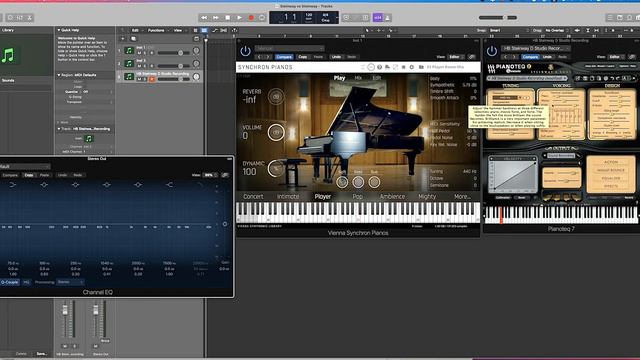Screen dimensions: 640x360
Task: Toggle Cycle mode in the transport
Action: (x=262, y=18)
